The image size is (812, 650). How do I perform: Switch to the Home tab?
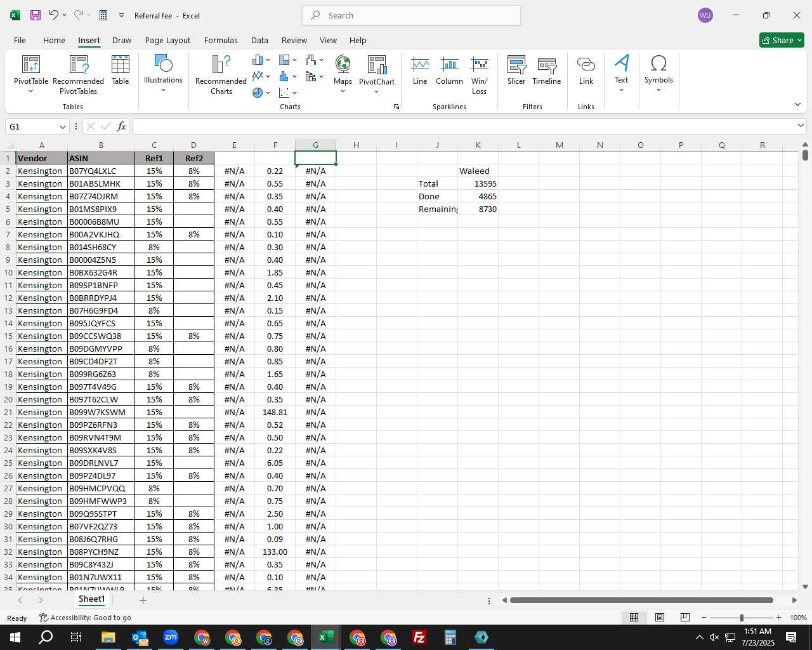coord(54,40)
